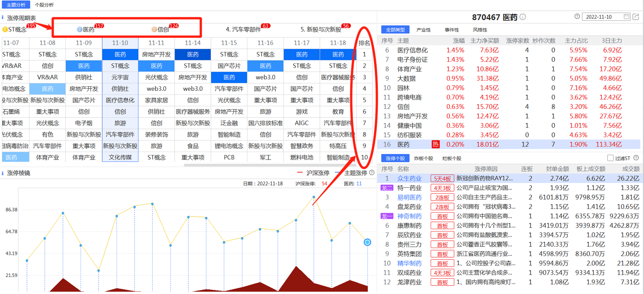644x294 pixels.
Task: Sort by 封单金额 column header
Action: click(x=557, y=169)
